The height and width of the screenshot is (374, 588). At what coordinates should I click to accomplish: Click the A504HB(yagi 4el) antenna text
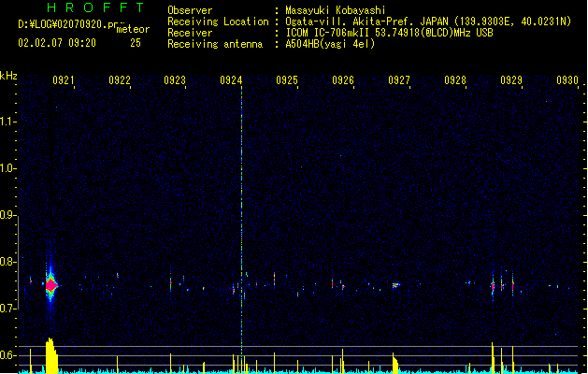pos(330,44)
